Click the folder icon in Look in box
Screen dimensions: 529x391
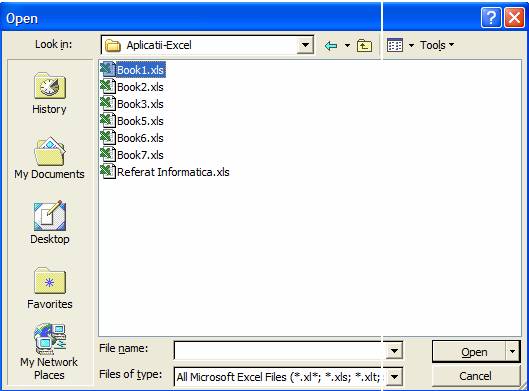pyautogui.click(x=113, y=45)
